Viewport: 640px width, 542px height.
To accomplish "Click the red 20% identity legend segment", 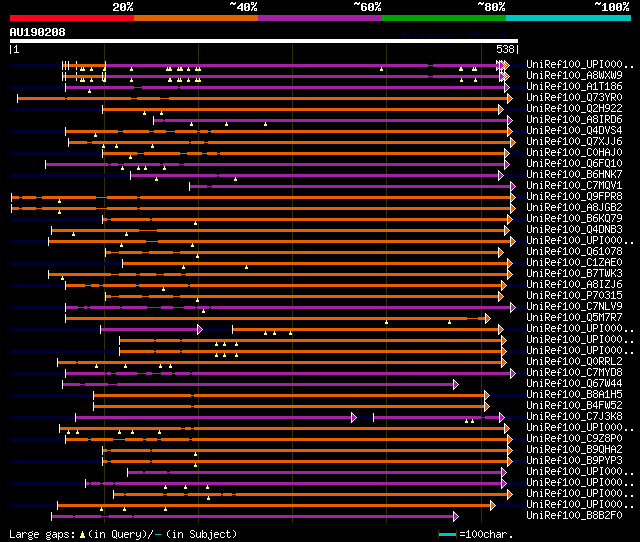I will click(x=72, y=18).
